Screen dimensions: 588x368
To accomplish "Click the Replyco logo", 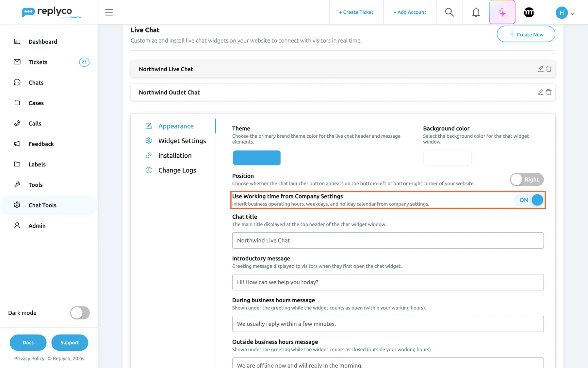I will 51,12.
